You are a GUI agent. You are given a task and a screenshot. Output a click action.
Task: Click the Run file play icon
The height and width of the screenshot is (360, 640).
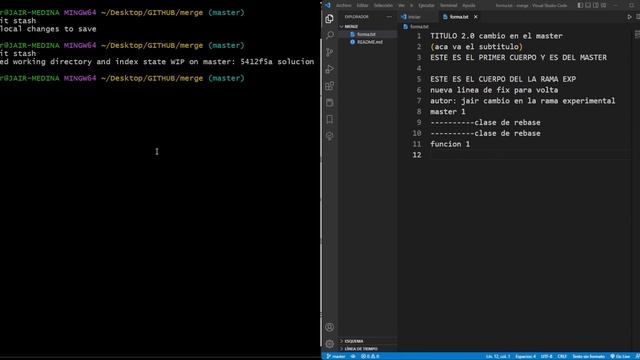pyautogui.click(x=629, y=17)
